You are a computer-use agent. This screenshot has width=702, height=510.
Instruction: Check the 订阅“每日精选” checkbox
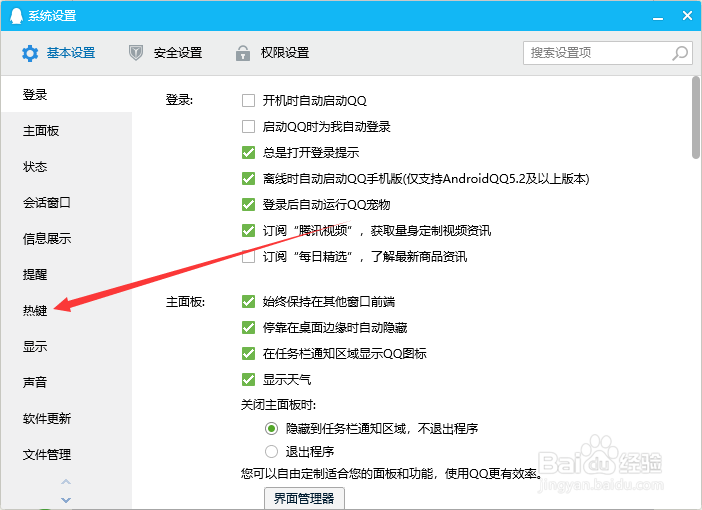[248, 256]
